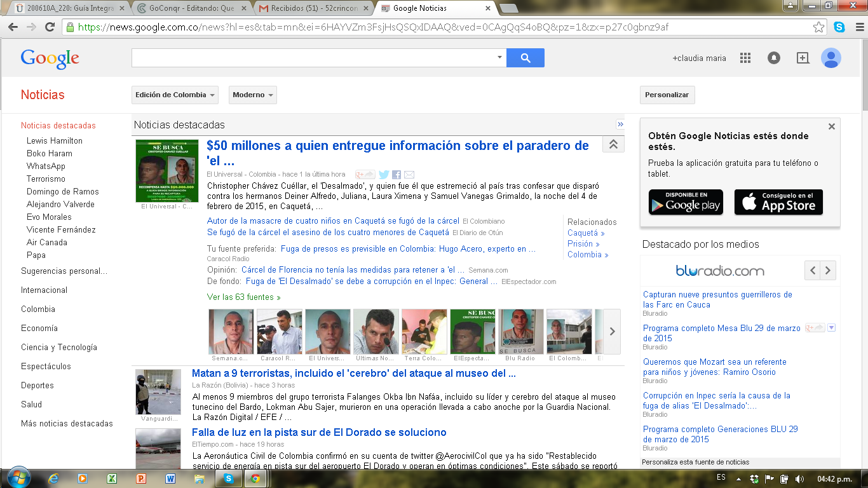Share top story on Facebook
This screenshot has height=488, width=868.
tap(397, 175)
